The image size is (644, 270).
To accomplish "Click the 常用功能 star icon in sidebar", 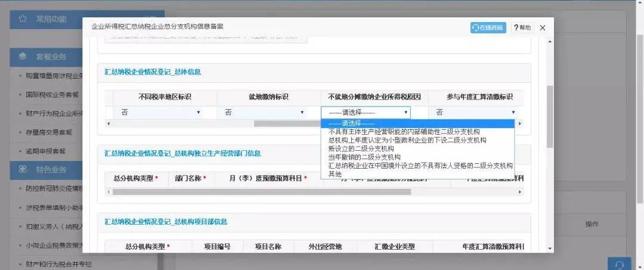I will [x=23, y=19].
